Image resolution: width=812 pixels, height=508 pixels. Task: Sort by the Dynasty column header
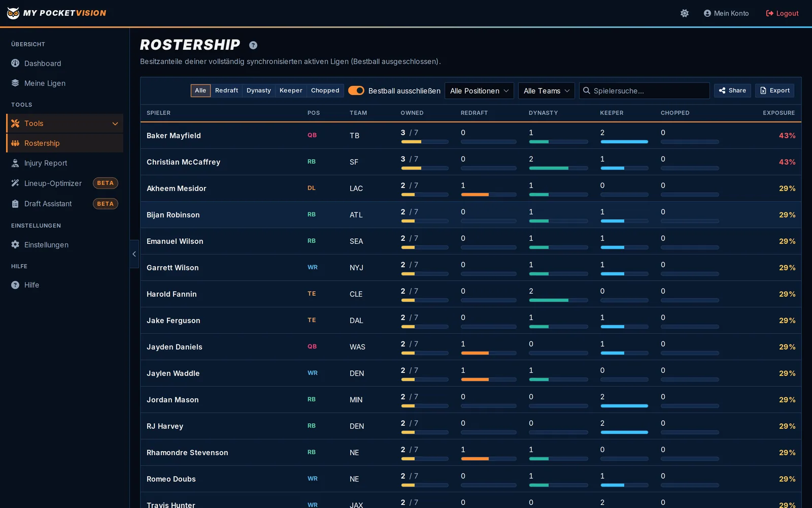pos(543,113)
